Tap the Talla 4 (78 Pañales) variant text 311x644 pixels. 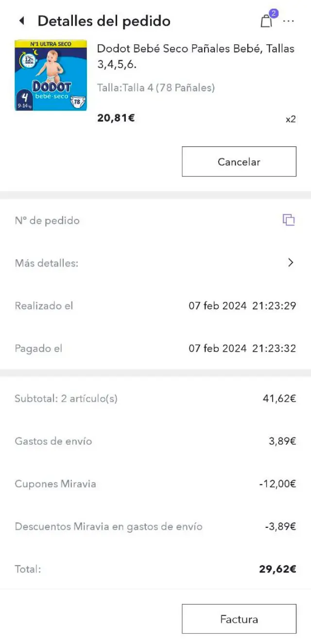tap(156, 88)
